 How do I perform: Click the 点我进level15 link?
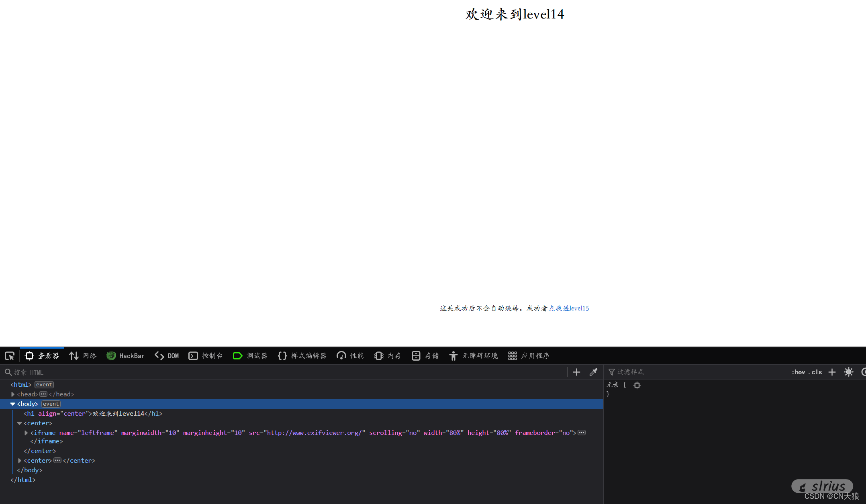coord(569,308)
